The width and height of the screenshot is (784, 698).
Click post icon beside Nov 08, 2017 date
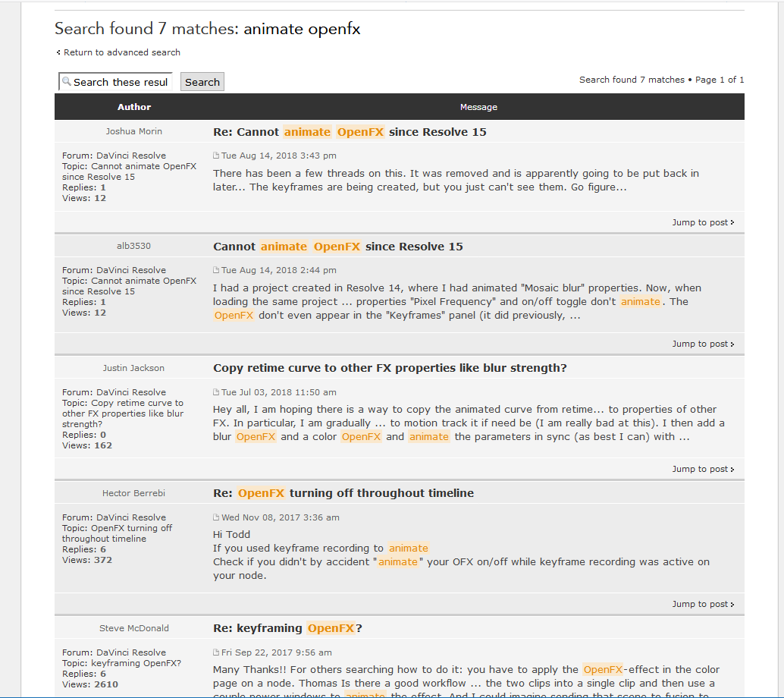[216, 517]
